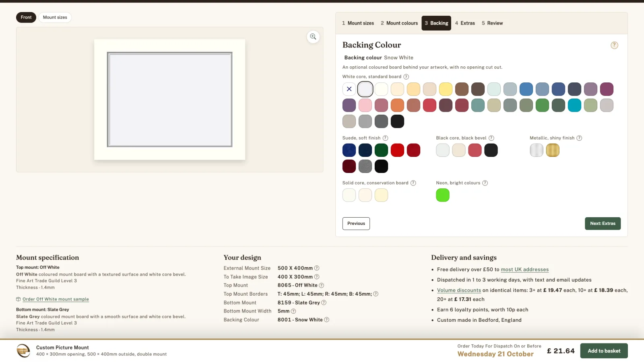Show info about Suede, soft finish
644x362 pixels.
point(385,138)
